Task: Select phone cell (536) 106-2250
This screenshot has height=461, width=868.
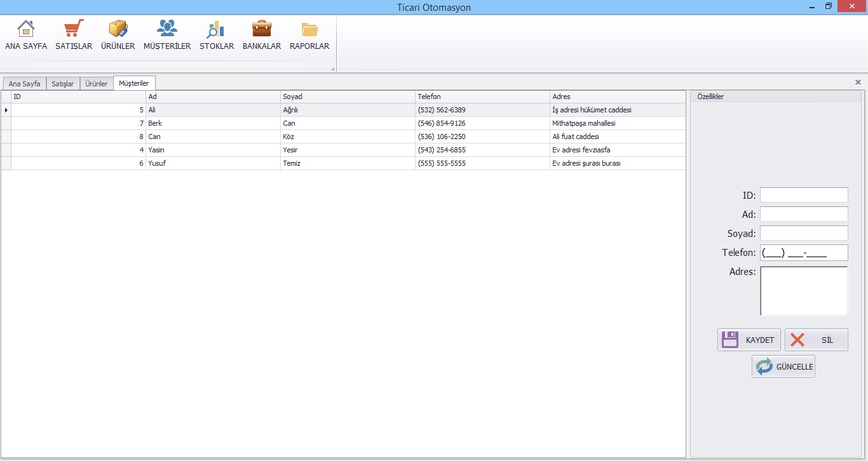Action: click(x=483, y=137)
